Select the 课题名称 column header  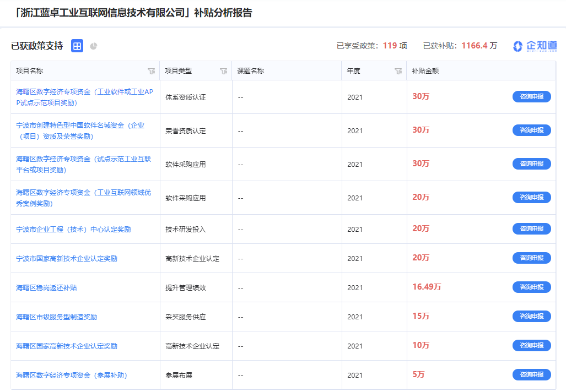point(251,71)
